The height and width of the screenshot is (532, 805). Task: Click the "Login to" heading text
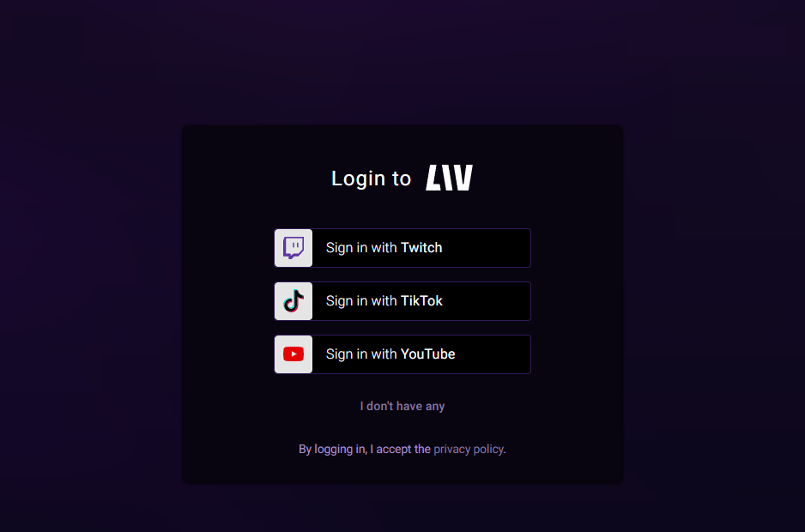372,178
